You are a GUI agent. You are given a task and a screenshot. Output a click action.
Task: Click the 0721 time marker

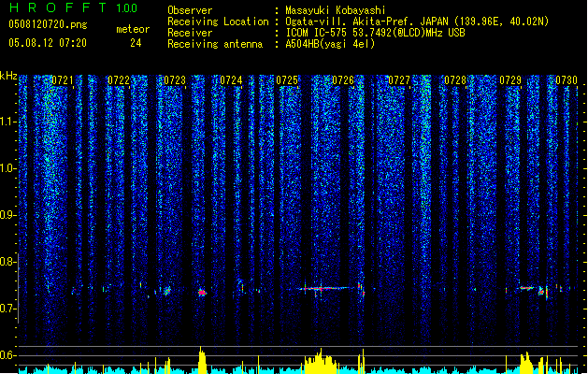[63, 80]
